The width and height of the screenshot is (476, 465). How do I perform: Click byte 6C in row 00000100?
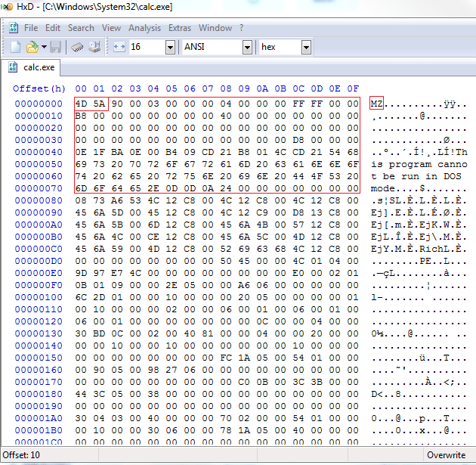pos(81,297)
